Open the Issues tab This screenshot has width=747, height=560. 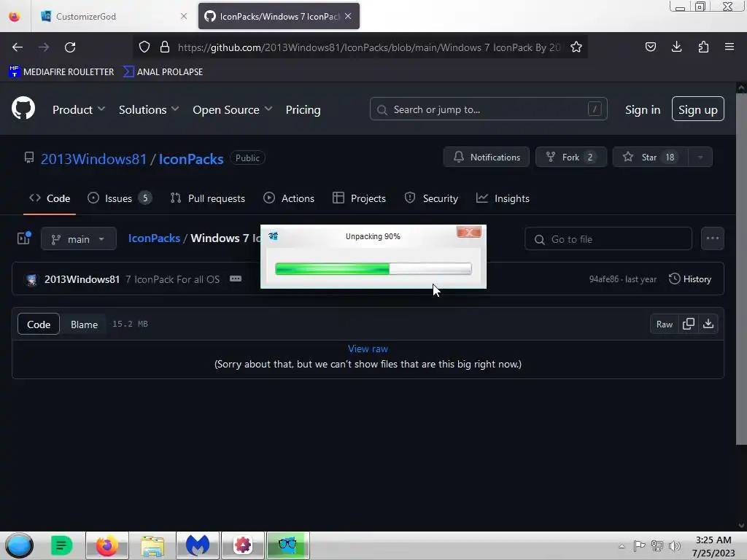tap(119, 198)
